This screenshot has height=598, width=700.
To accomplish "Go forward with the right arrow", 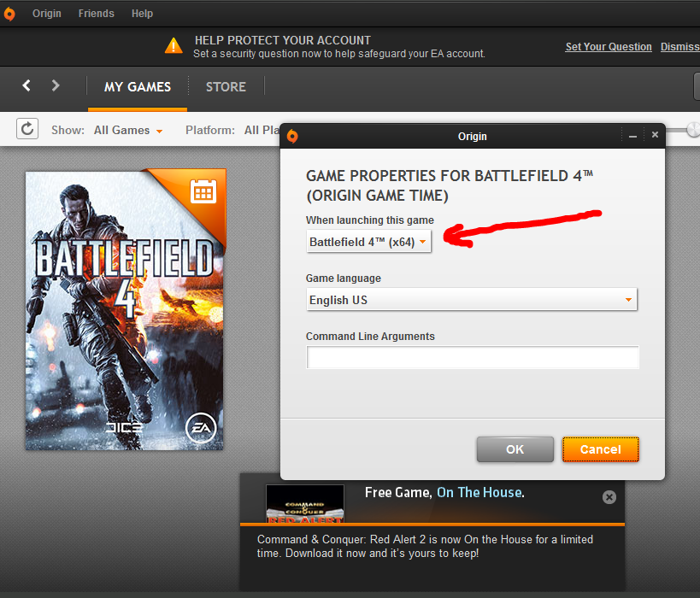I will coord(56,85).
